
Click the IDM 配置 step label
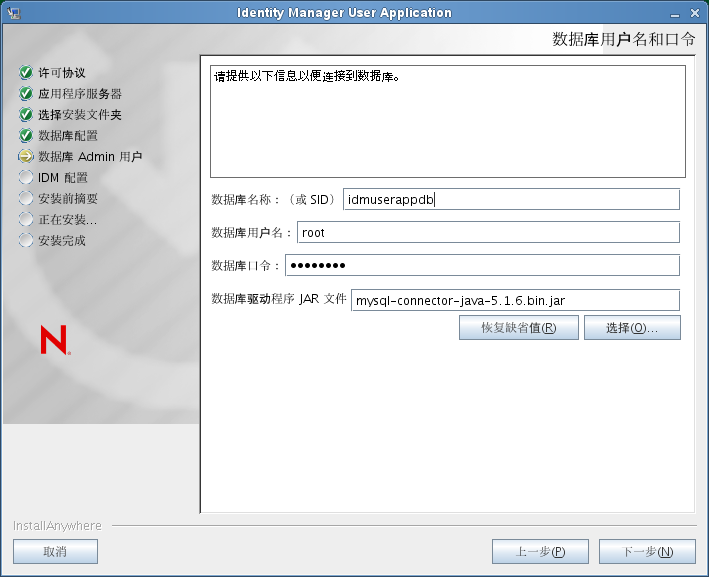[x=62, y=178]
